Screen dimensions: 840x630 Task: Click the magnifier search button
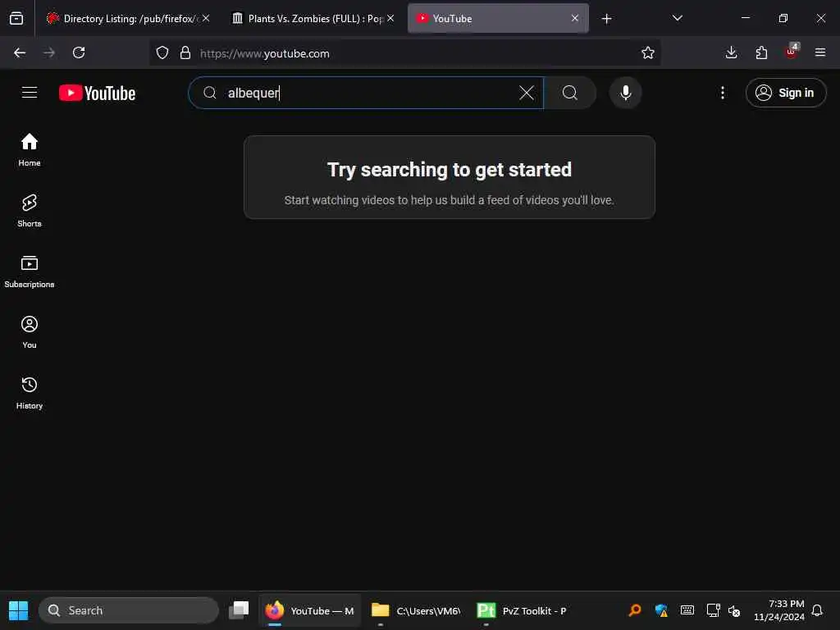570,93
